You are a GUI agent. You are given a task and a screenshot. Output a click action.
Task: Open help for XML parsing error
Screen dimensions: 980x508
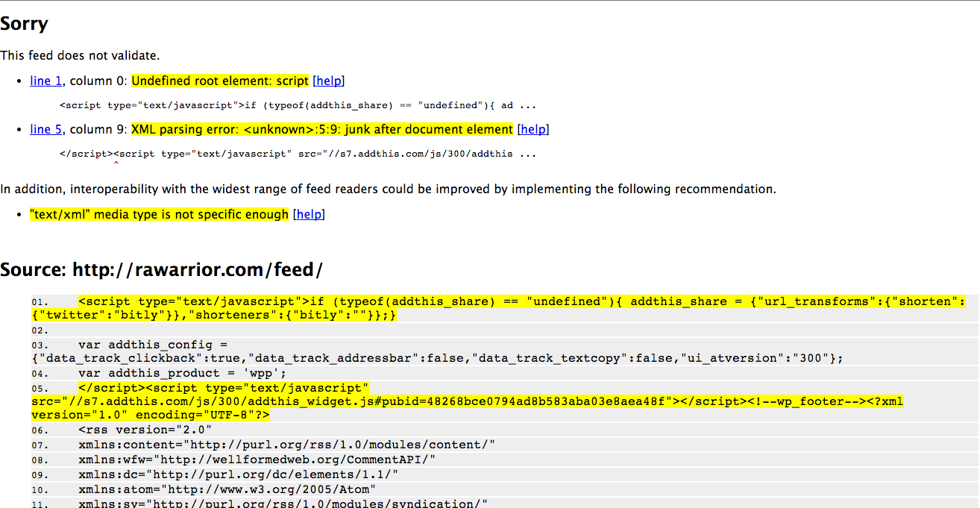coord(533,129)
